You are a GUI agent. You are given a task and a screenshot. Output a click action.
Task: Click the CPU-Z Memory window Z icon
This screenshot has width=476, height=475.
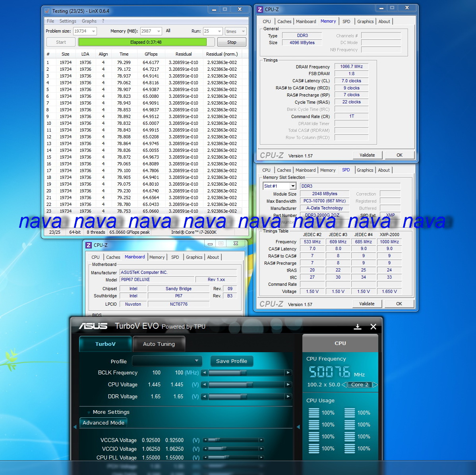pos(260,10)
